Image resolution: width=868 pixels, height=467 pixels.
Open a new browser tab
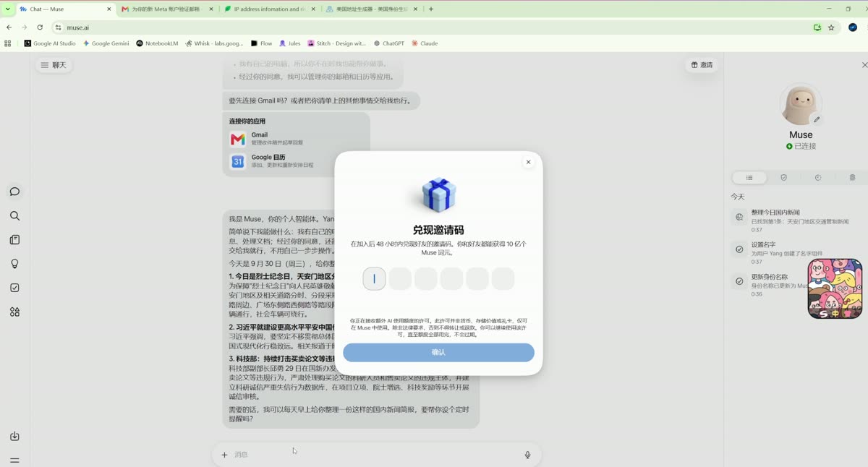pos(431,9)
